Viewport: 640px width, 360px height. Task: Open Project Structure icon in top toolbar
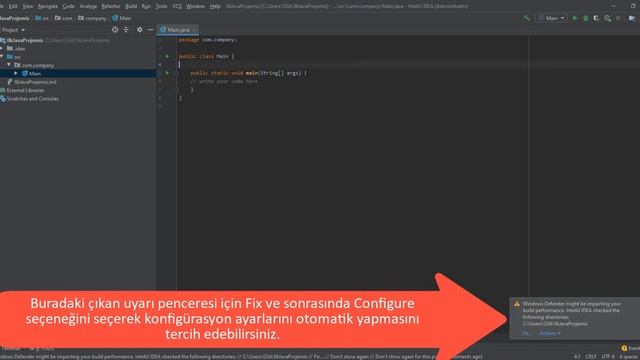[632, 18]
